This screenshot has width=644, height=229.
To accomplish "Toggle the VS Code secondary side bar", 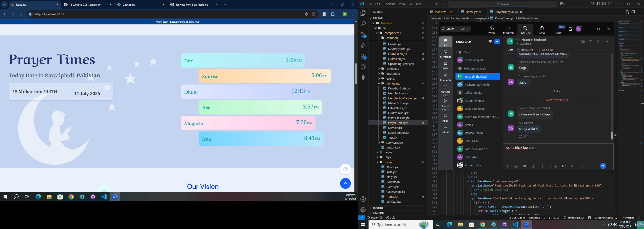I will coord(610,4).
